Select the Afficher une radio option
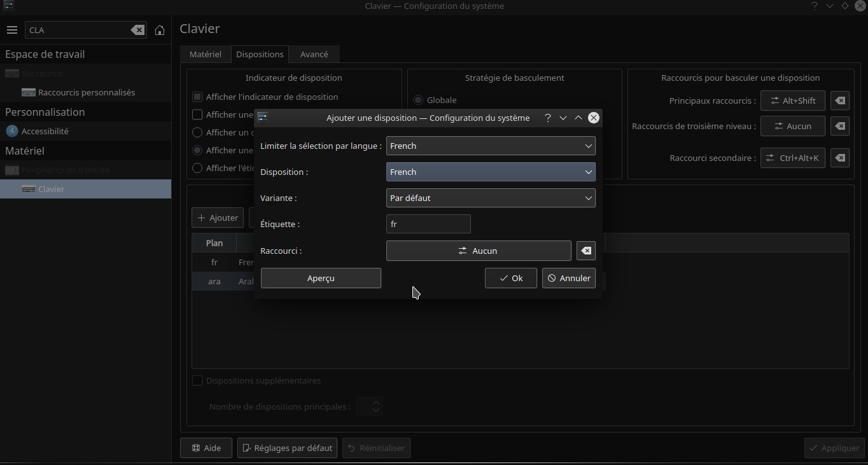 [197, 150]
